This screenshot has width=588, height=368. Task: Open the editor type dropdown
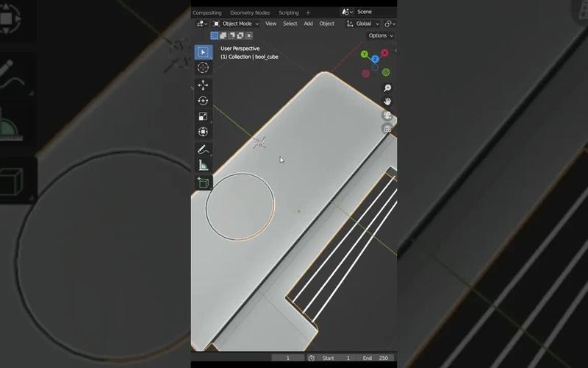click(x=201, y=24)
